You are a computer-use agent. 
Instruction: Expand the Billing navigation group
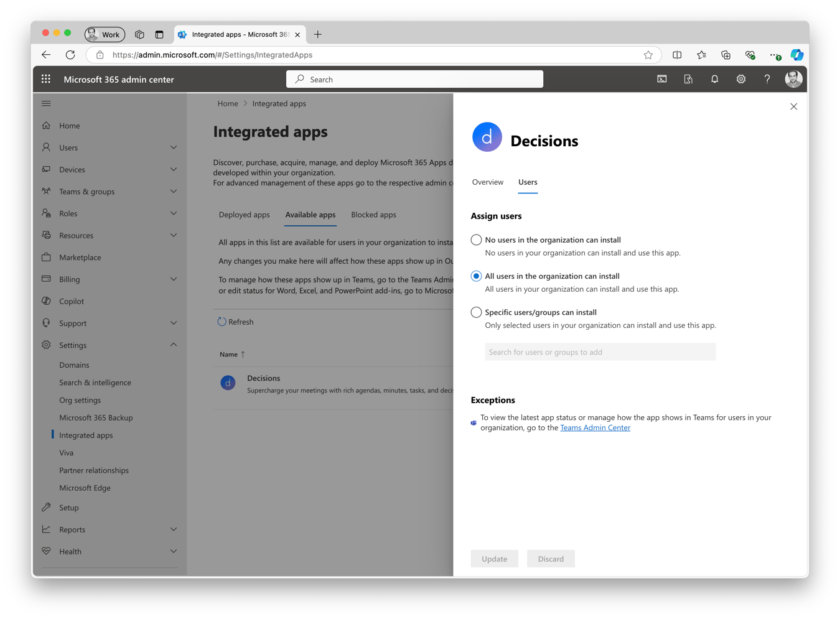pyautogui.click(x=174, y=279)
